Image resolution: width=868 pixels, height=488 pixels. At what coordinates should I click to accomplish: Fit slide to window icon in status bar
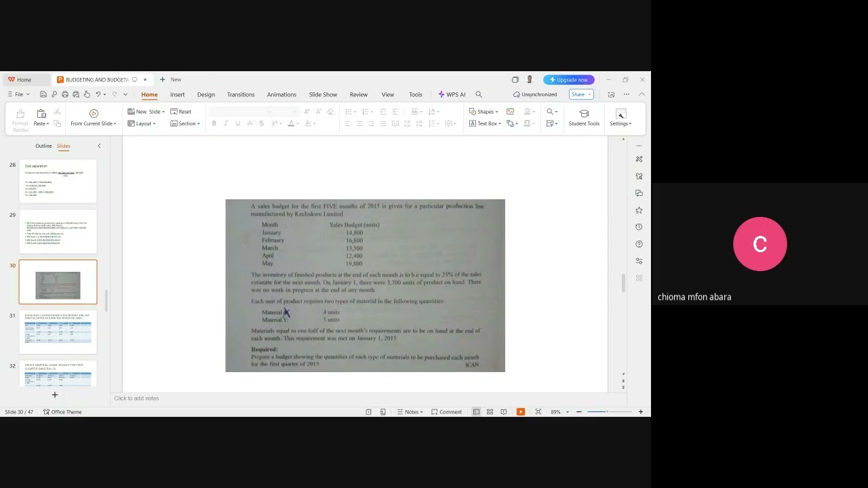[x=538, y=412]
